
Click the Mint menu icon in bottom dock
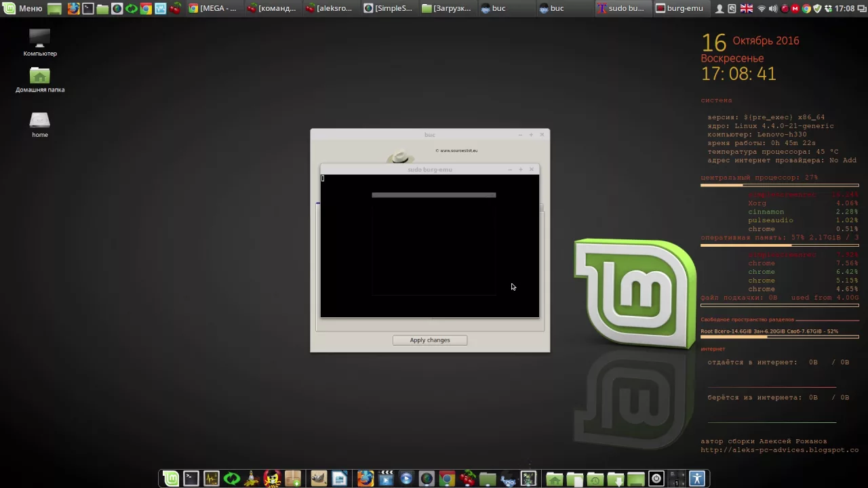pyautogui.click(x=170, y=479)
